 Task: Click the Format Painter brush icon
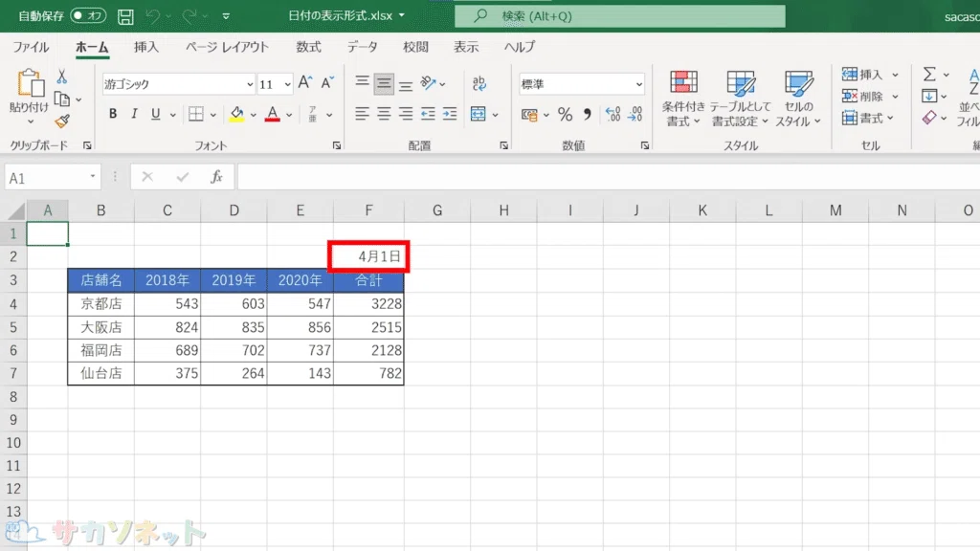[x=62, y=121]
